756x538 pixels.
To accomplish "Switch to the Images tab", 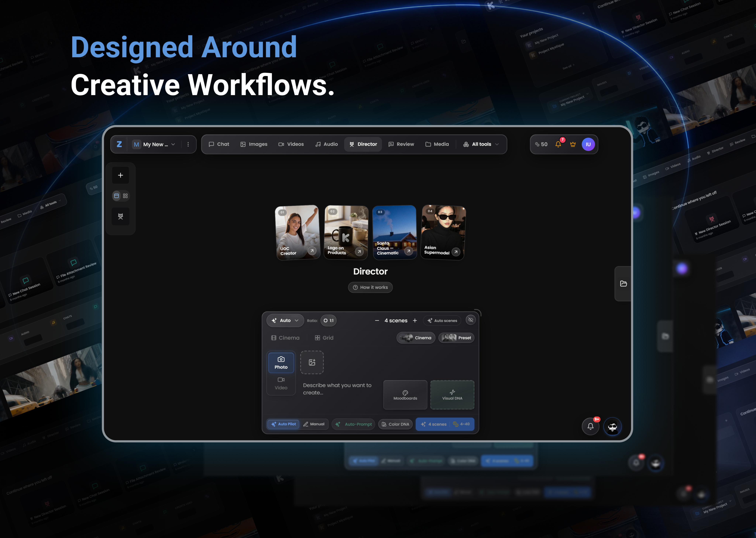I will point(254,144).
